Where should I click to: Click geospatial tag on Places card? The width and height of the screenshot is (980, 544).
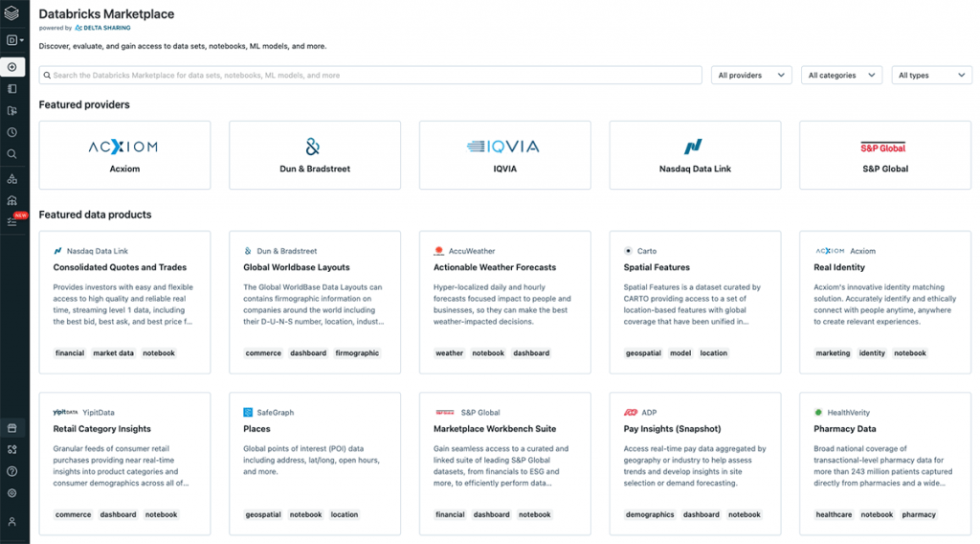pos(263,514)
